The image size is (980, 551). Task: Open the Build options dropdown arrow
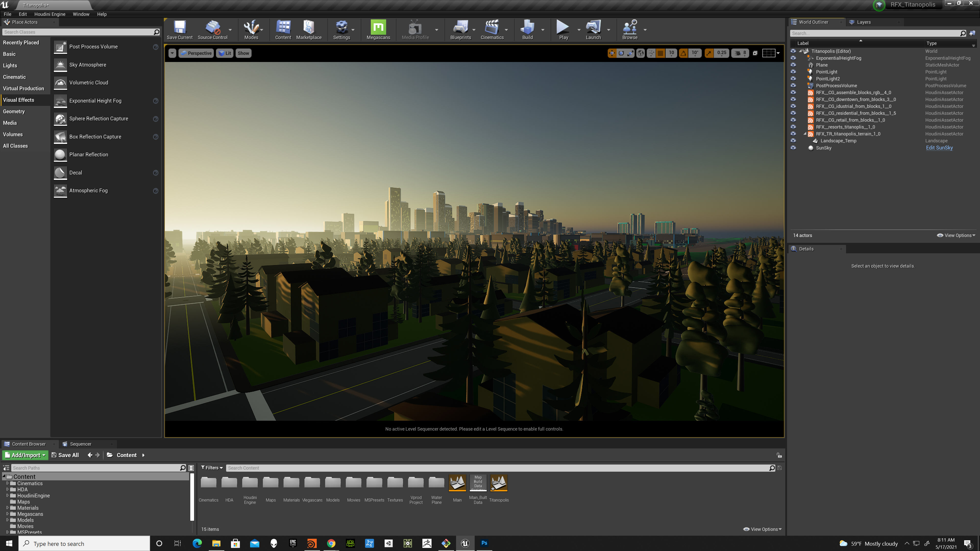coord(543,30)
